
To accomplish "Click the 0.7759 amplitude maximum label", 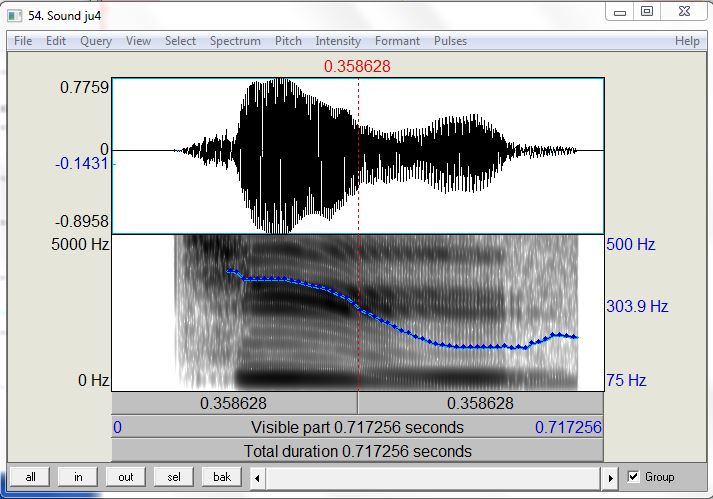I will (x=85, y=87).
